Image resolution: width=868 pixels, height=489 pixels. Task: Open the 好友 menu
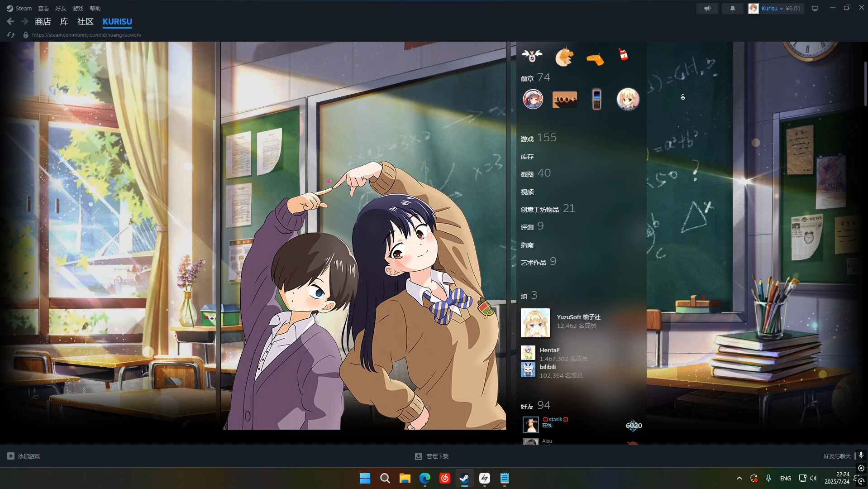coord(61,8)
